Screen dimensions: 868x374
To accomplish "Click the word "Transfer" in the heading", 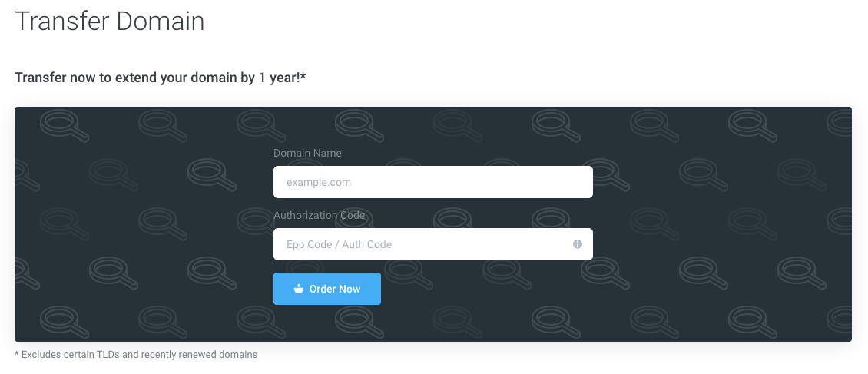I will (x=61, y=21).
